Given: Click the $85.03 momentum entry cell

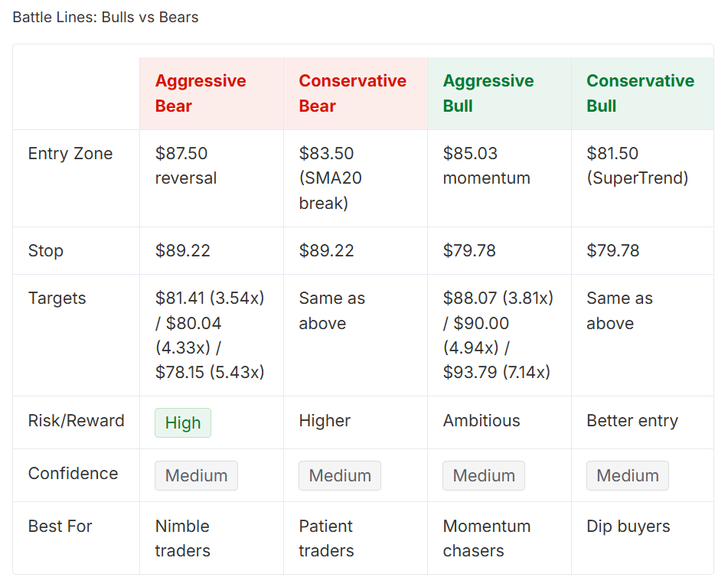Looking at the screenshot, I should [499, 178].
